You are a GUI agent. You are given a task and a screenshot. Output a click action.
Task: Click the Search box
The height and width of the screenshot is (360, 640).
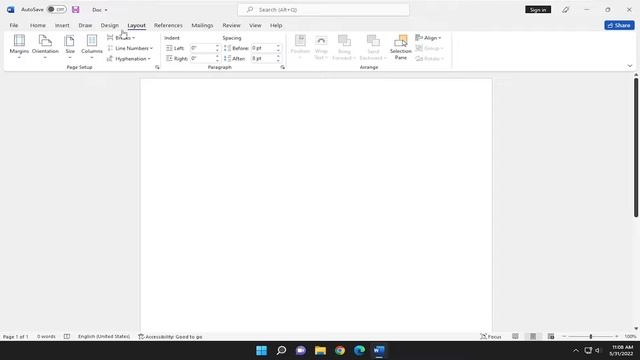tap(324, 9)
